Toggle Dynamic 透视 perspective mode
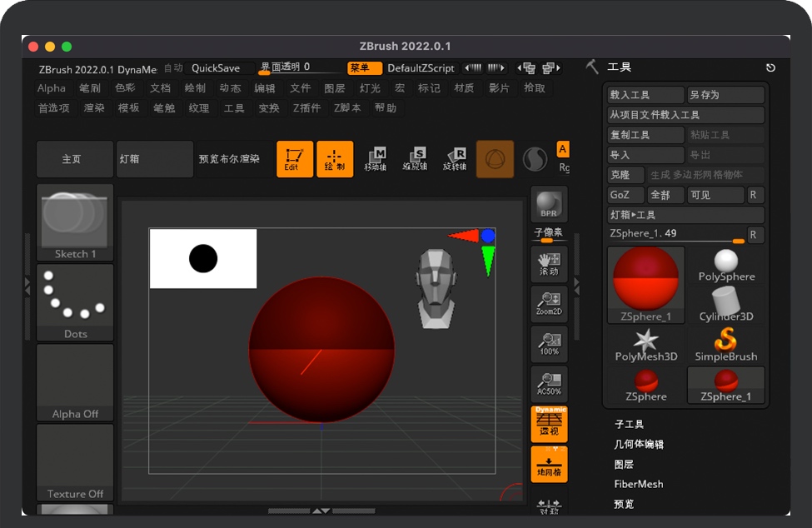Viewport: 812px width, 528px height. (x=549, y=424)
